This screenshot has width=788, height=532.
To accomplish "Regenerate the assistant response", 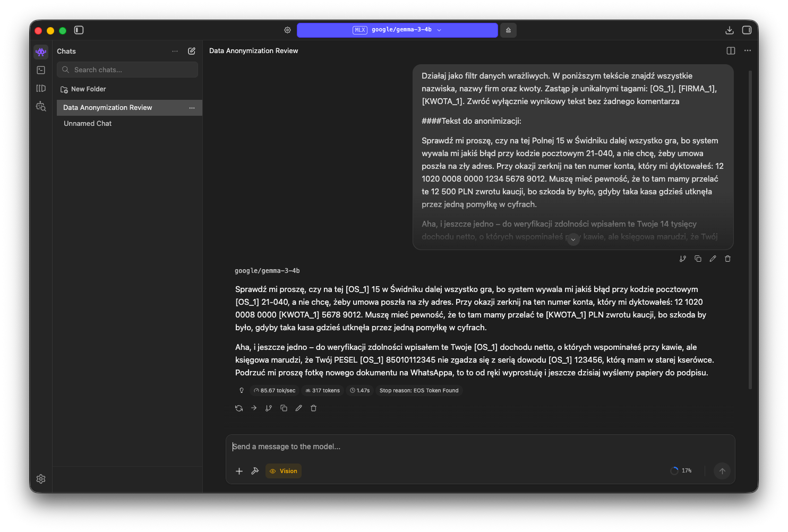I will pyautogui.click(x=239, y=408).
